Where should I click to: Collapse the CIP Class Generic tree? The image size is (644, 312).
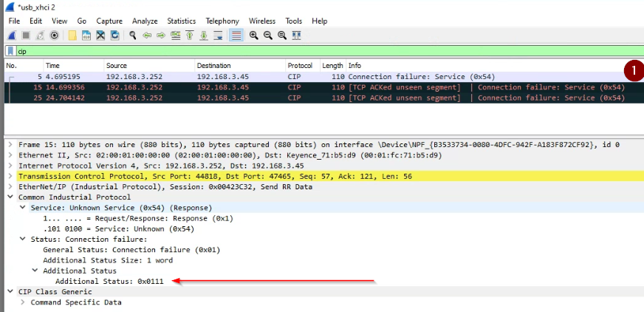pos(10,292)
